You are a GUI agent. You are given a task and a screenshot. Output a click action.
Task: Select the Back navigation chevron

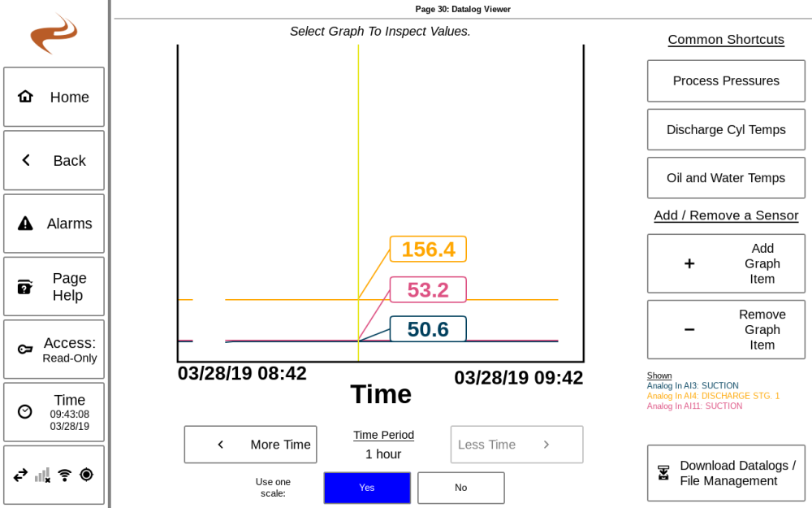pyautogui.click(x=25, y=159)
